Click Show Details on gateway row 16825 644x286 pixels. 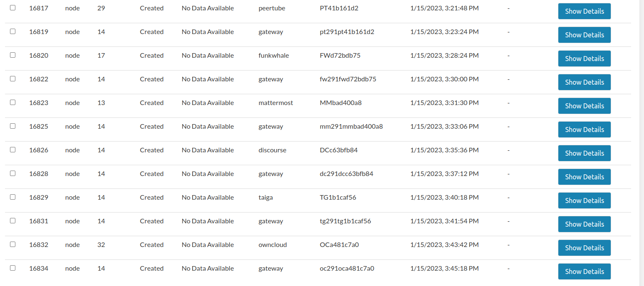tap(584, 130)
